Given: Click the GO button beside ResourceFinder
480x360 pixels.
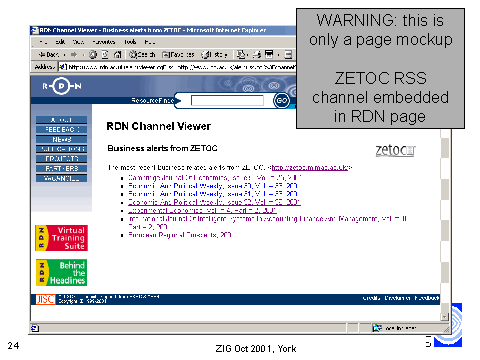Looking at the screenshot, I should 282,100.
